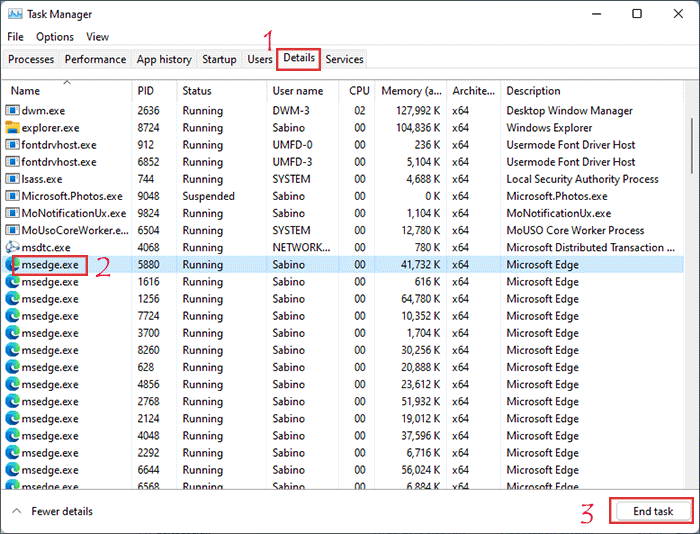The height and width of the screenshot is (534, 700).
Task: Select the 'UMFD-0' user name cell
Action: coord(292,145)
